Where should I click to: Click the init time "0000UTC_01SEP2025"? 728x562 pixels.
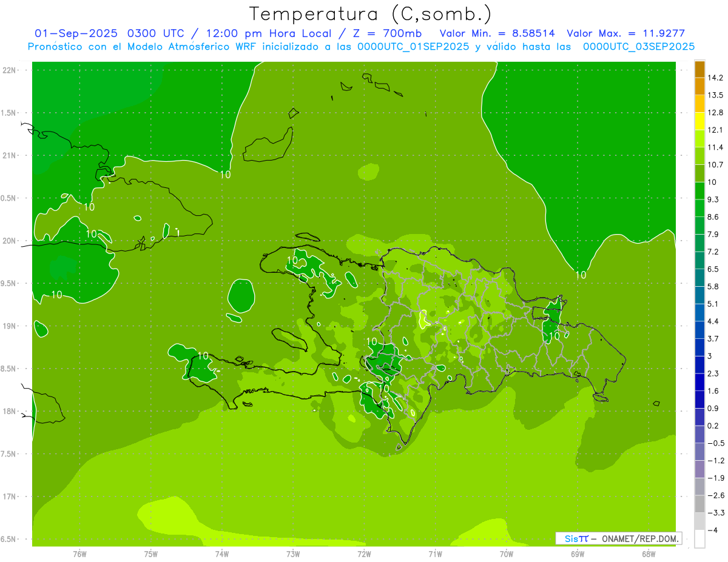pos(413,47)
